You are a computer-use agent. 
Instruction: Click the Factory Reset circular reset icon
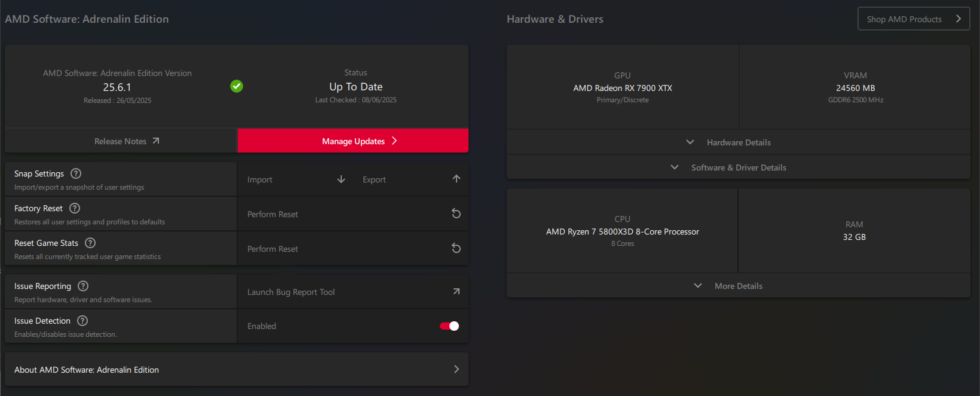click(x=456, y=214)
